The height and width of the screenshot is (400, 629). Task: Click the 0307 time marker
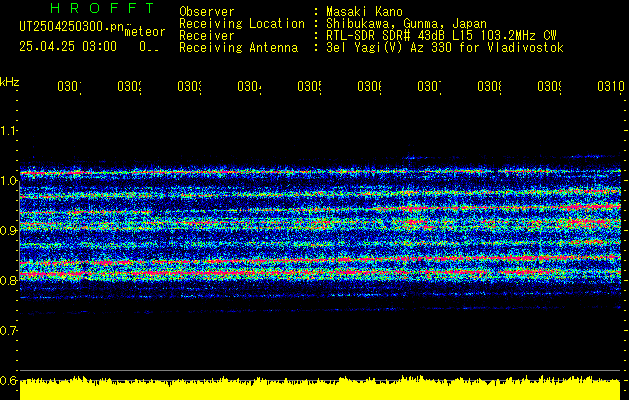coord(429,87)
